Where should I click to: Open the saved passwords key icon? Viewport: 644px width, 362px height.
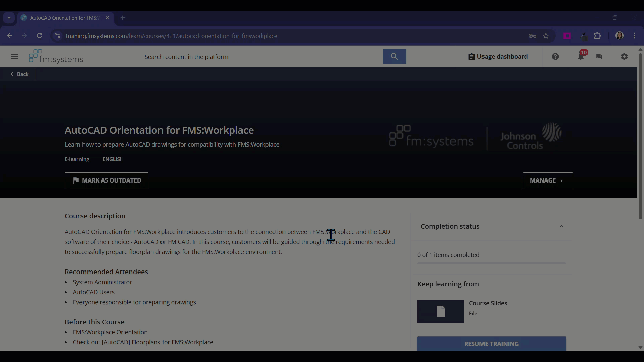pos(532,36)
